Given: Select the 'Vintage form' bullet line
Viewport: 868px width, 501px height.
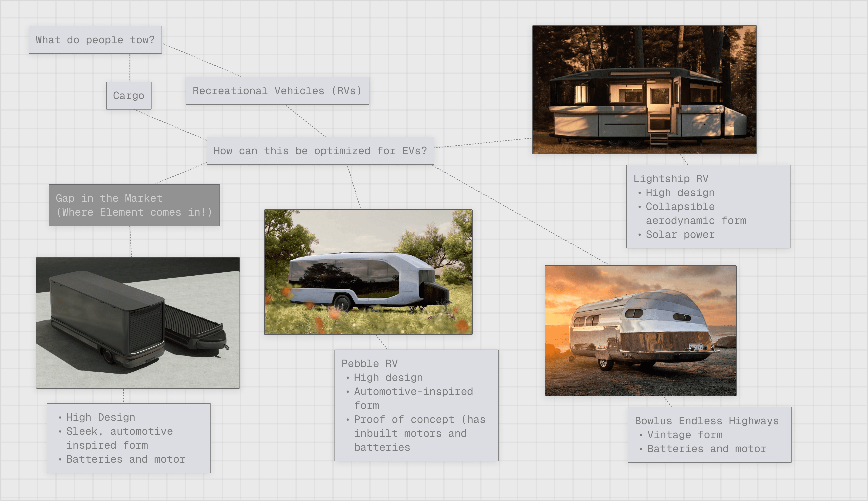Looking at the screenshot, I should (x=685, y=435).
